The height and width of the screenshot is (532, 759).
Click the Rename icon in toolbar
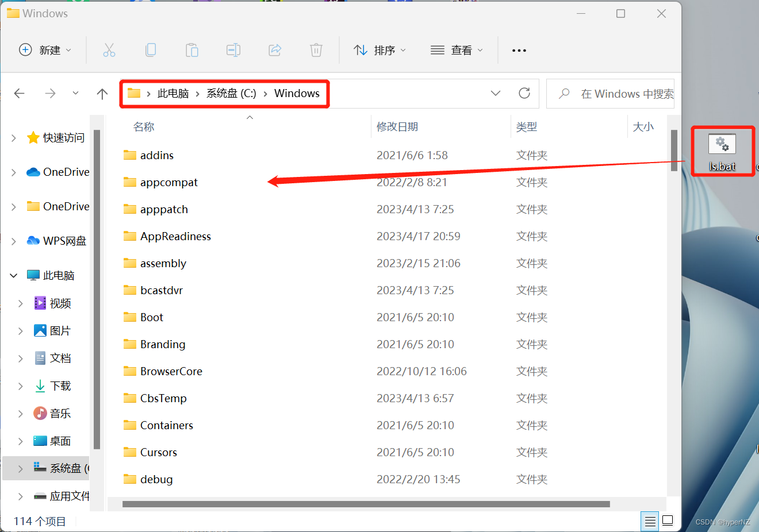click(x=233, y=50)
